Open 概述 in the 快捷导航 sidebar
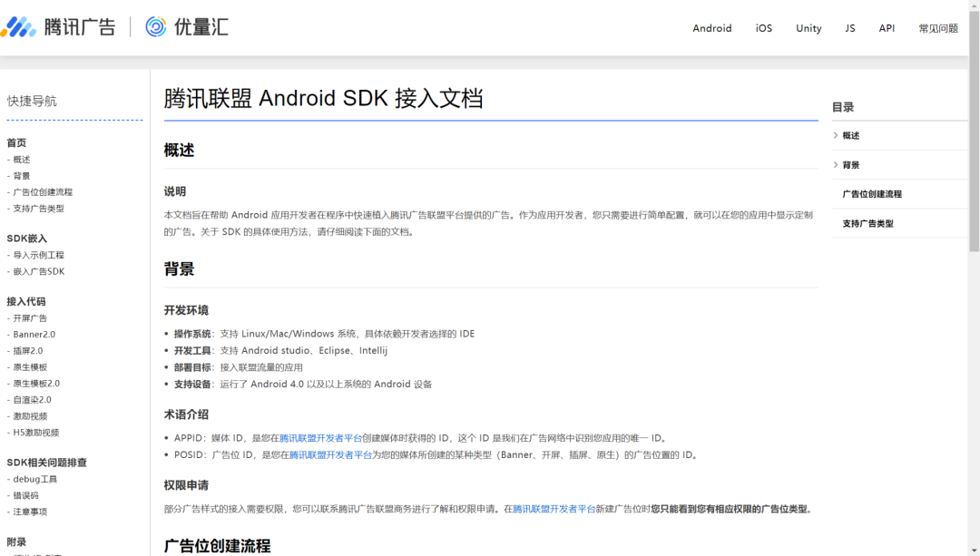This screenshot has width=980, height=556. (21, 160)
